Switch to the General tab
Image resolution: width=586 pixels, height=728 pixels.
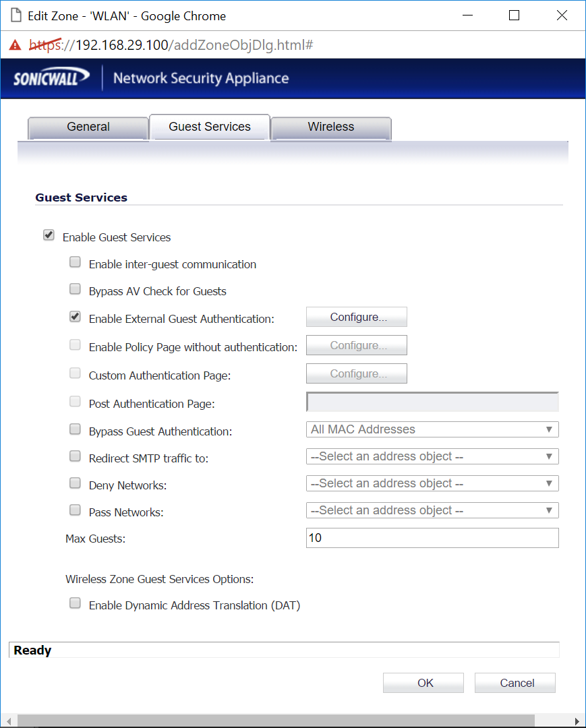pos(88,127)
